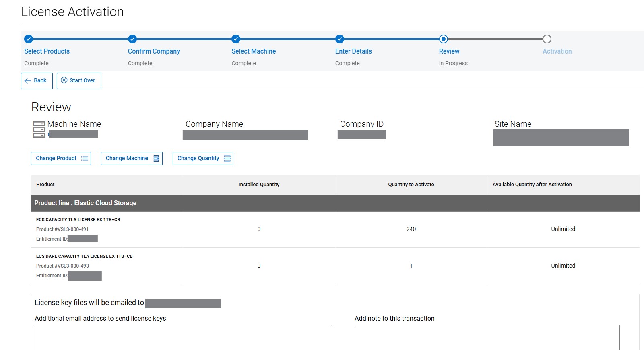
Task: Click the server icon in Change Machine
Action: [156, 159]
